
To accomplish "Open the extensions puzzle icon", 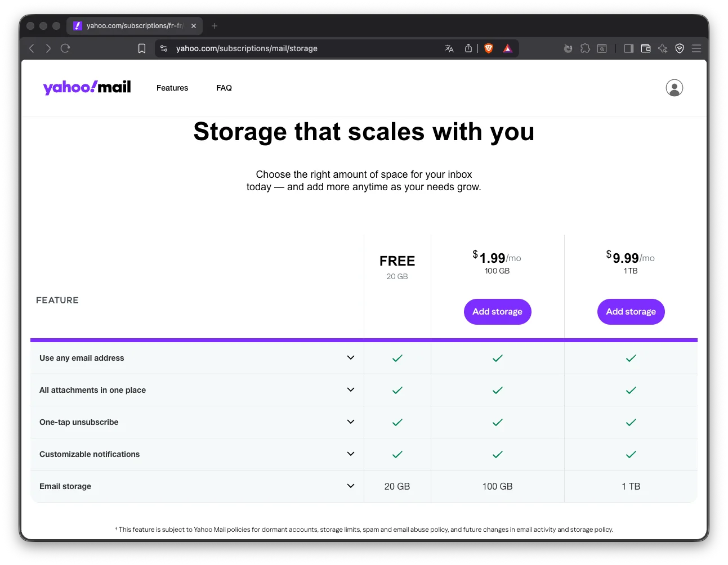I will coord(585,48).
